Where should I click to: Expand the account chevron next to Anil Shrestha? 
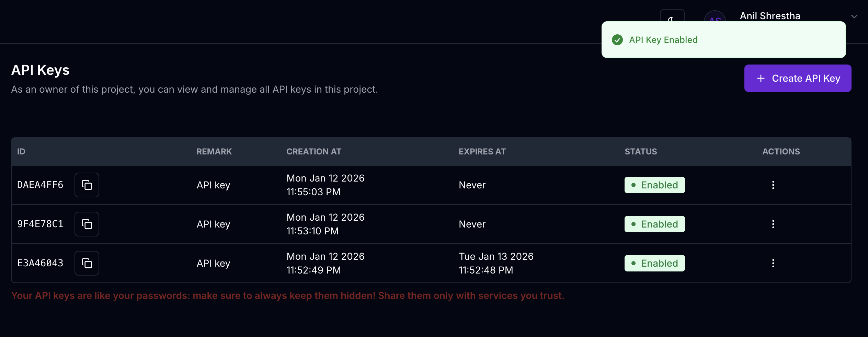pos(854,16)
